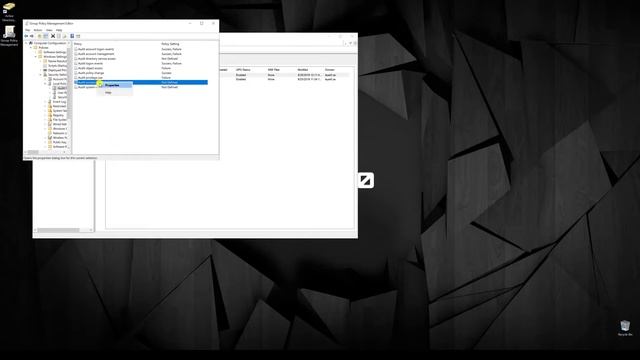Open the Action menu
The width and height of the screenshot is (640, 360).
[38, 30]
